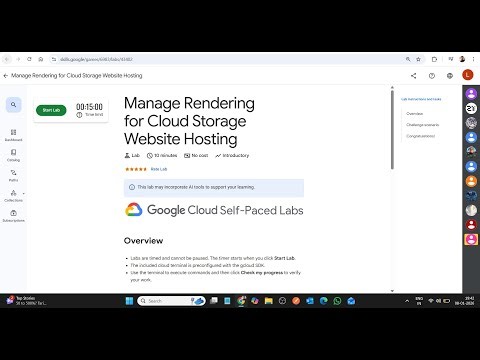Screen dimensions: 480x360
Task: Click the page vertical scrollbar thumb
Action: tap(392, 129)
